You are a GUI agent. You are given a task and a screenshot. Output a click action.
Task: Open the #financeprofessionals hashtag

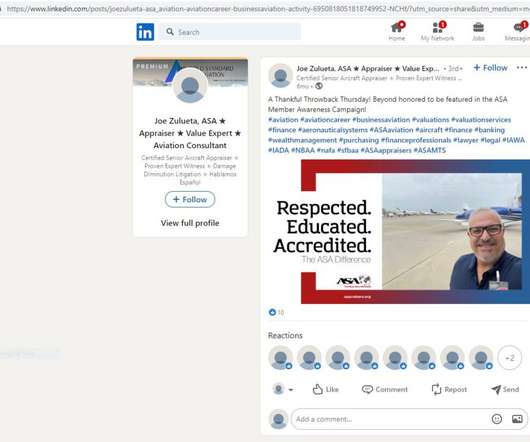(x=416, y=140)
